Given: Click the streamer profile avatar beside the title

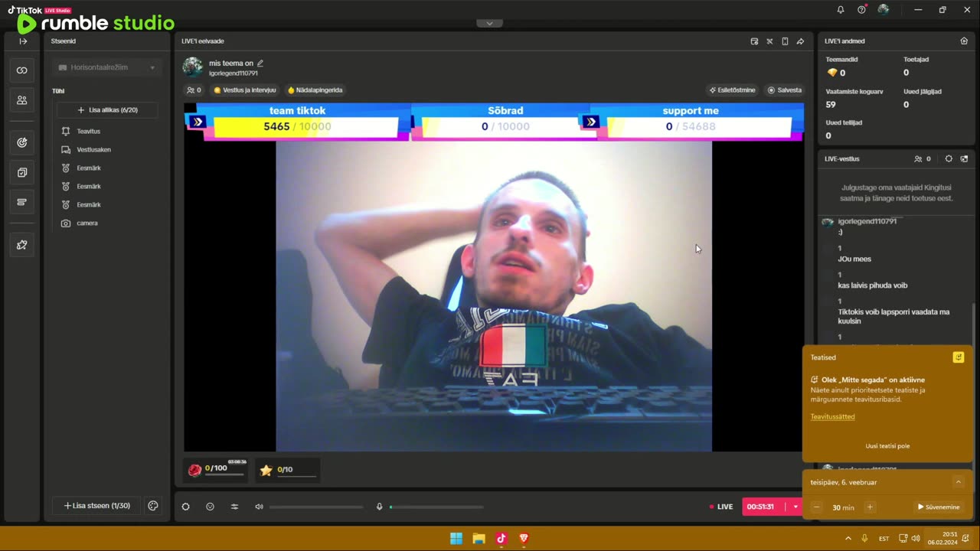Looking at the screenshot, I should pos(192,67).
